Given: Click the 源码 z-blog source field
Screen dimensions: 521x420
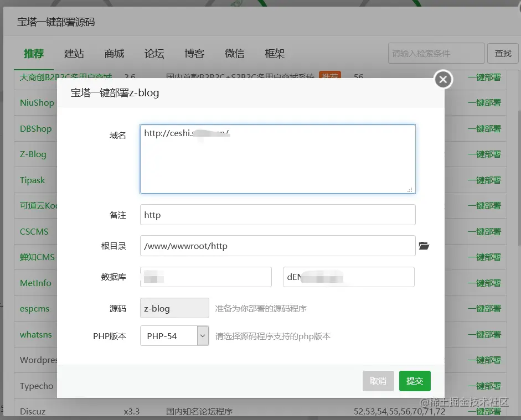Looking at the screenshot, I should [174, 308].
